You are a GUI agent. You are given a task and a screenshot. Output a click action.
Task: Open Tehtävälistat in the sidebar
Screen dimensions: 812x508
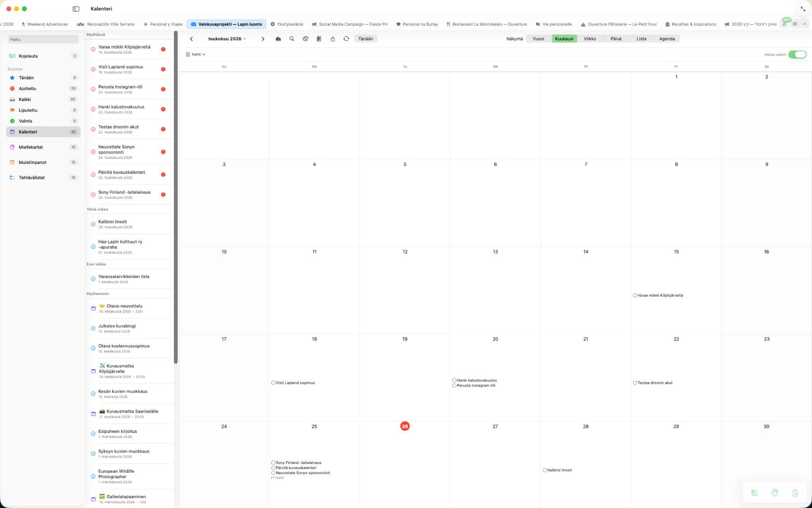click(43, 177)
